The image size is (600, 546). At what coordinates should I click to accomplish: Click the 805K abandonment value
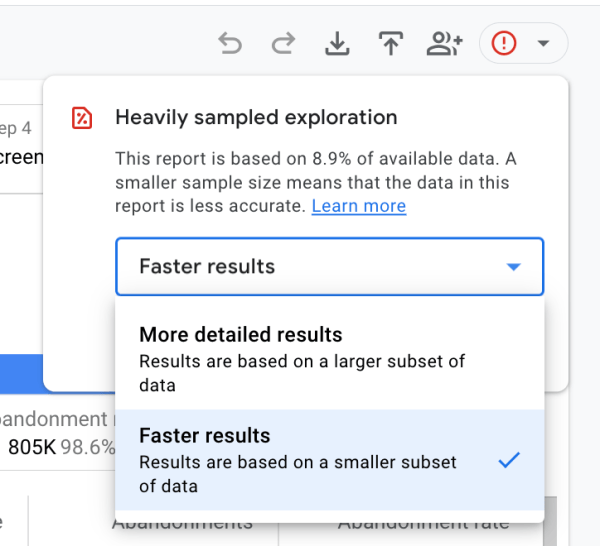click(32, 447)
